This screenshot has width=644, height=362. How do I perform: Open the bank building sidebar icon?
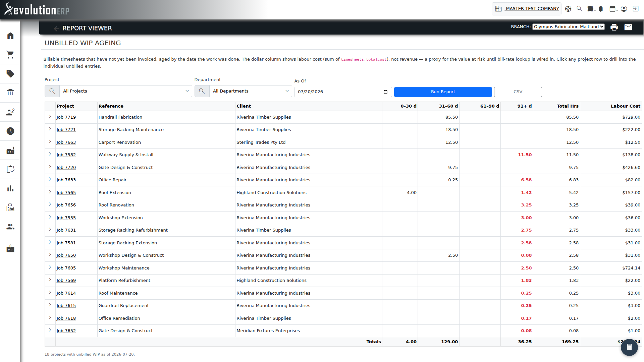click(x=10, y=93)
